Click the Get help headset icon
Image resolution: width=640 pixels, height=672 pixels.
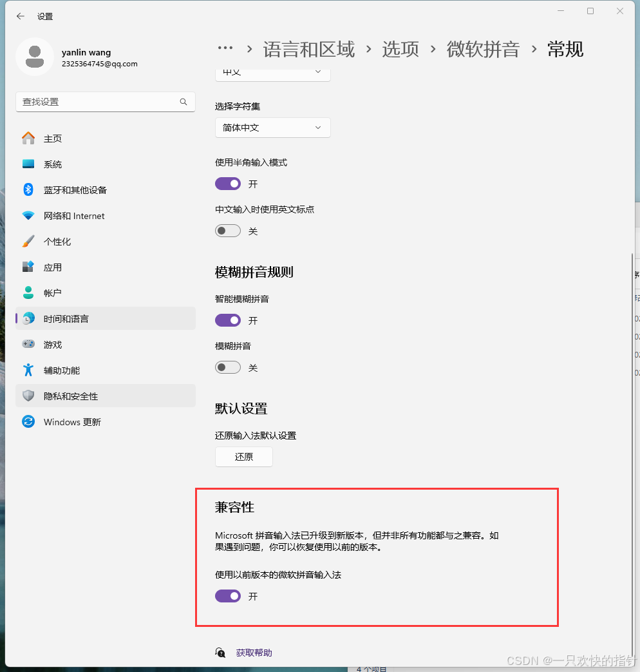(x=220, y=653)
